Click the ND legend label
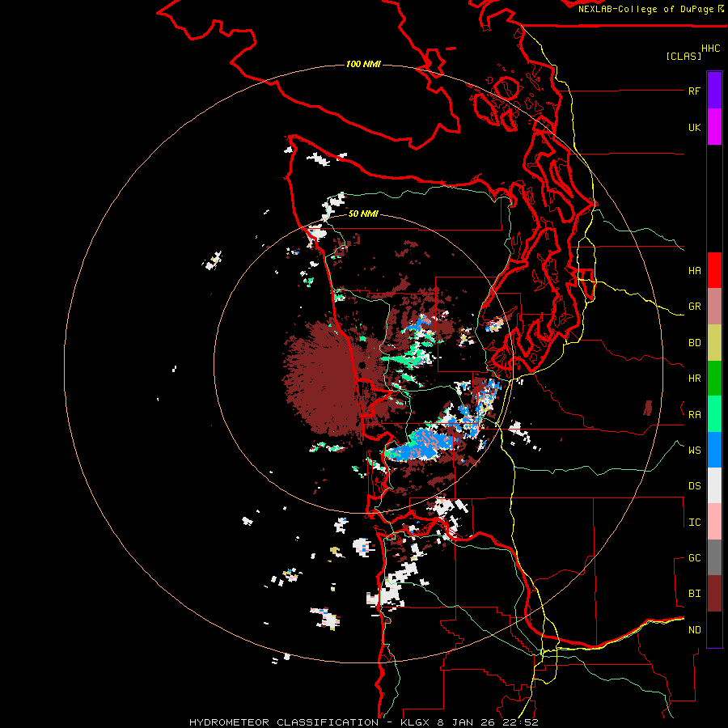Image resolution: width=728 pixels, height=728 pixels. tap(694, 630)
